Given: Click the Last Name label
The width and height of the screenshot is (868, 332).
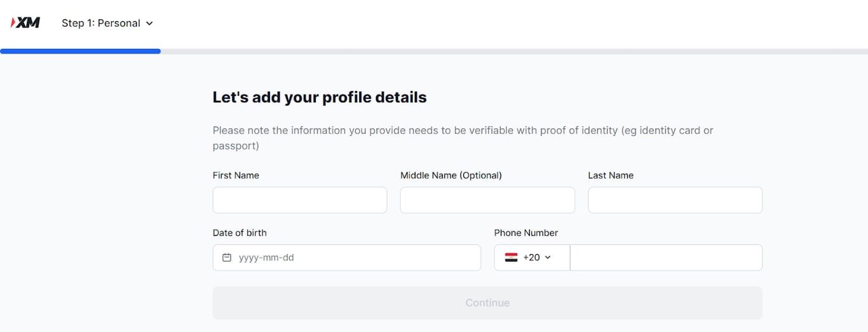Looking at the screenshot, I should click(x=611, y=175).
